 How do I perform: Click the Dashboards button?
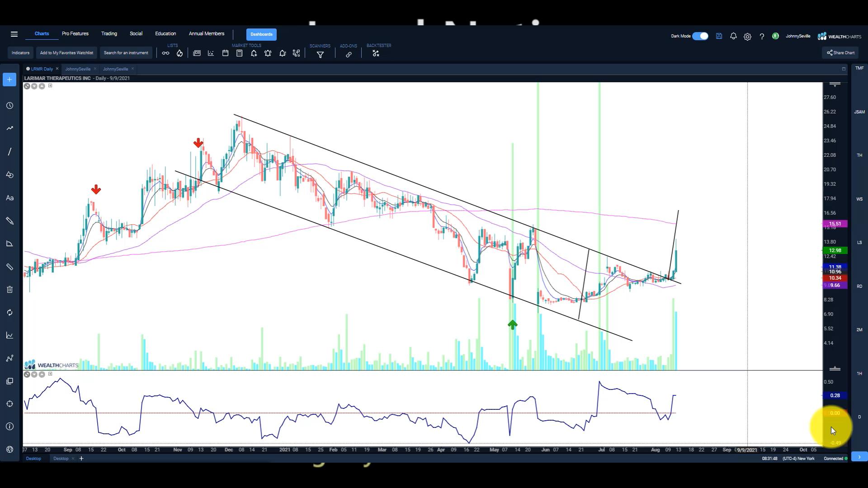(x=261, y=34)
